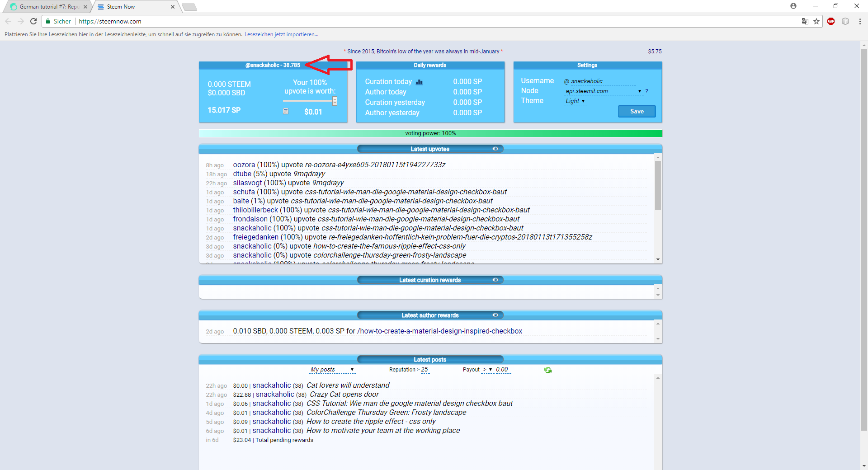This screenshot has width=868, height=470.
Task: Click the upvote percentage slider handle
Action: point(335,101)
